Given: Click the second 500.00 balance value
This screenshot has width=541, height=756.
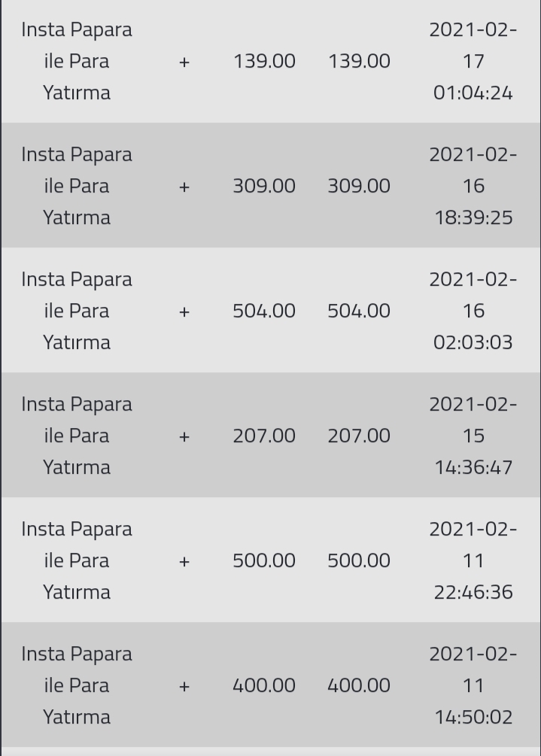Looking at the screenshot, I should coord(359,560).
